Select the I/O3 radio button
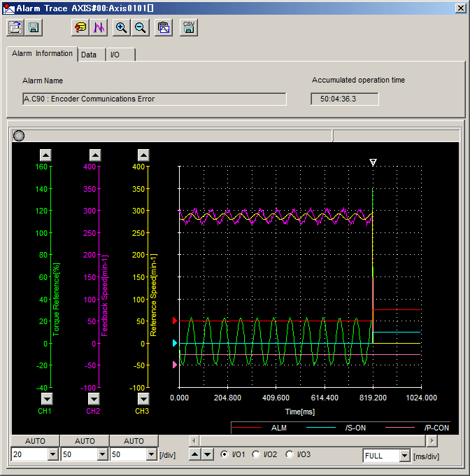Viewport: 470px width, 476px height. 290,454
